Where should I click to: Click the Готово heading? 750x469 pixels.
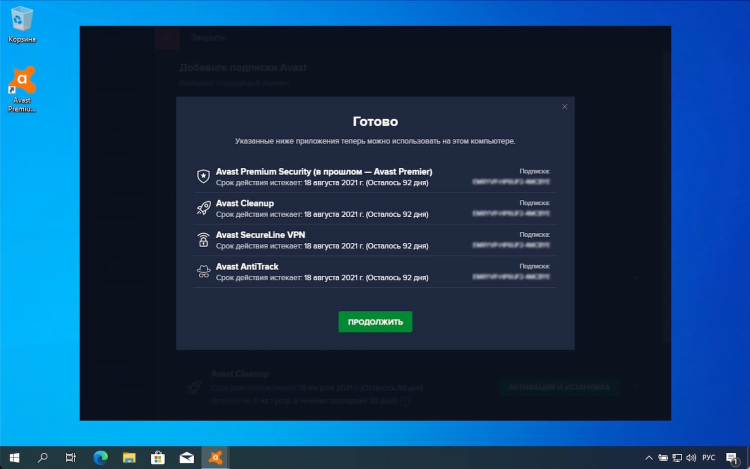tap(375, 121)
